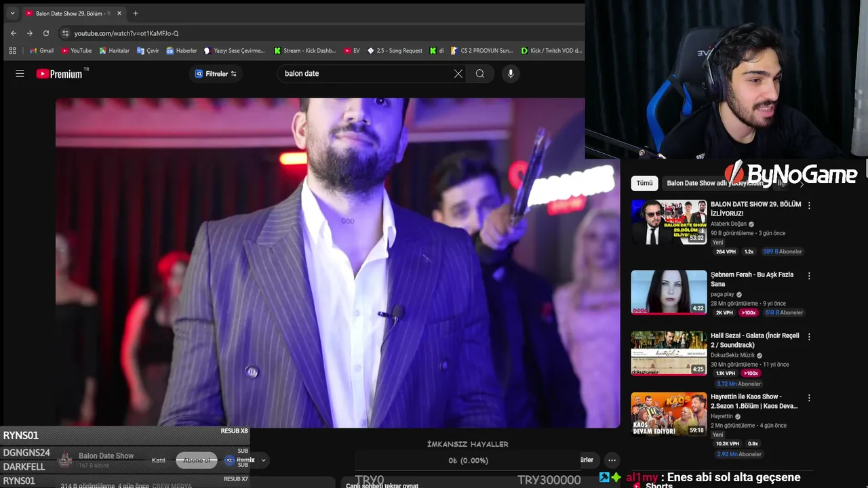The height and width of the screenshot is (488, 868).
Task: Reload the page with the refresh icon
Action: pyautogui.click(x=46, y=33)
